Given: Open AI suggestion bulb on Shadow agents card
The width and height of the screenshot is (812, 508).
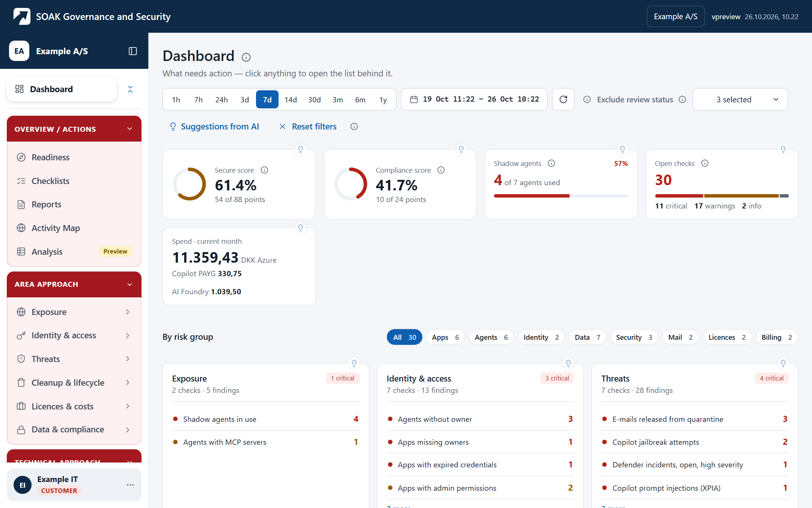Looking at the screenshot, I should coord(623,149).
